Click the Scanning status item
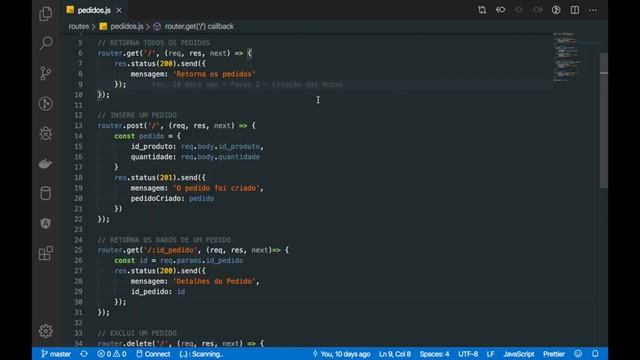Viewport: 640px width, 360px height. (x=201, y=354)
